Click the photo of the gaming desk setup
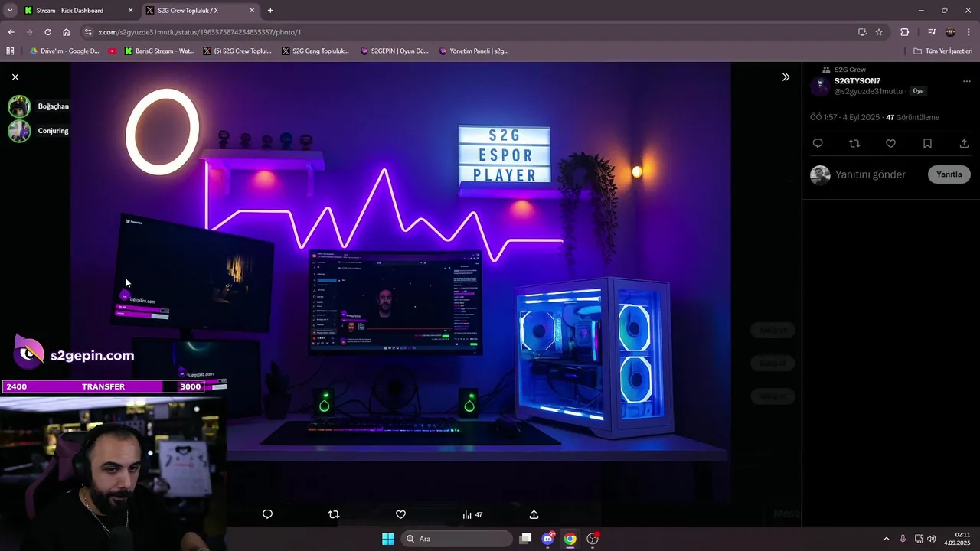Viewport: 980px width, 551px height. 400,282
